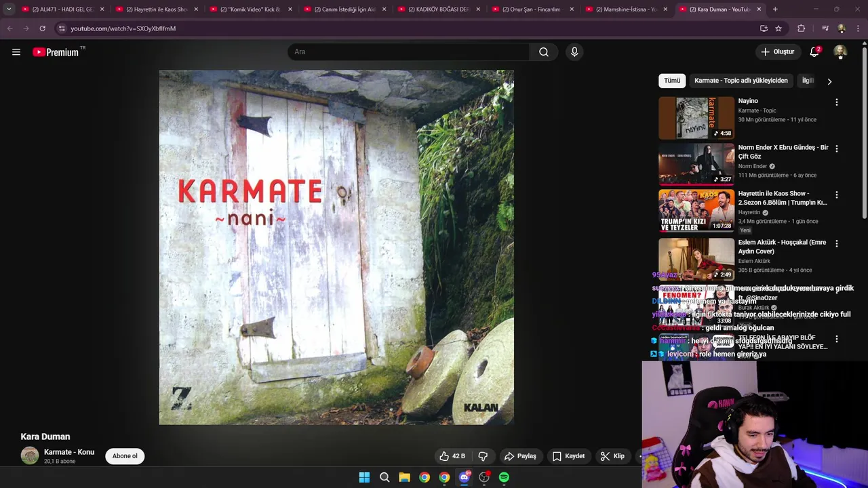Bookmark this page with the star icon
868x488 pixels.
point(778,28)
